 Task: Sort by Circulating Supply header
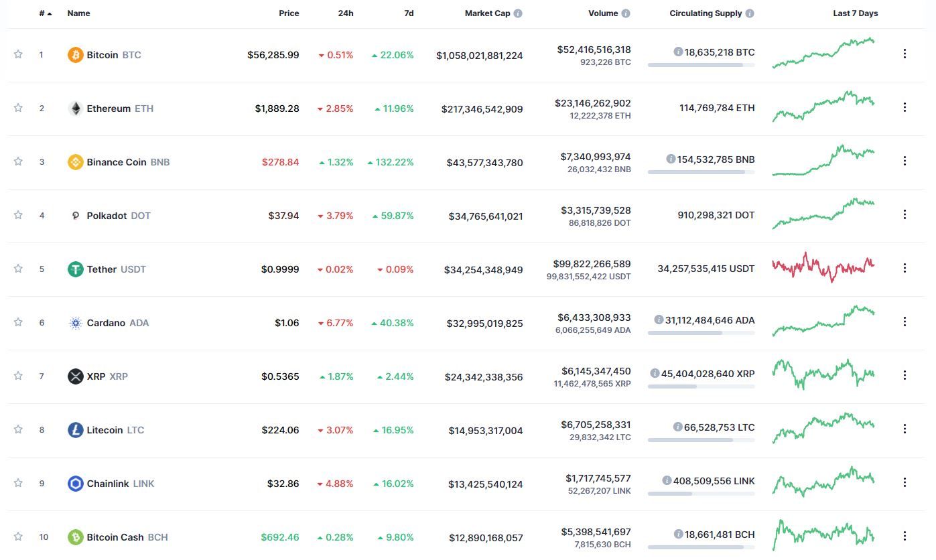click(706, 13)
